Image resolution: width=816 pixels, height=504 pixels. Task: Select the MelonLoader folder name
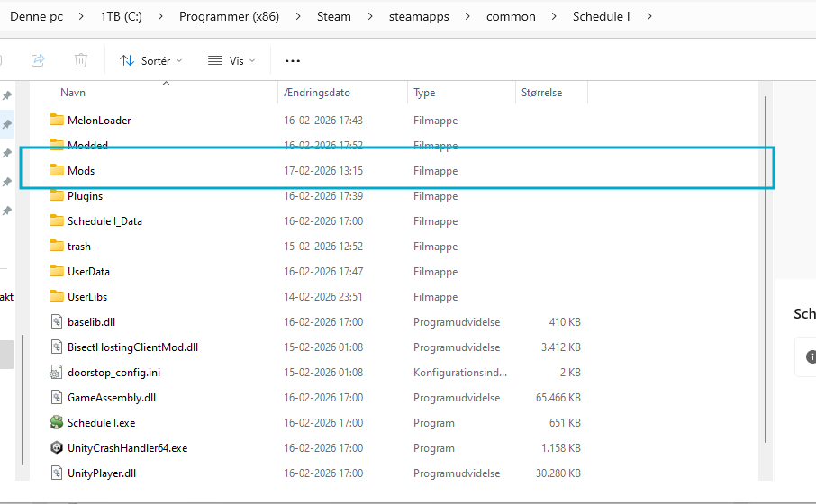(x=99, y=120)
